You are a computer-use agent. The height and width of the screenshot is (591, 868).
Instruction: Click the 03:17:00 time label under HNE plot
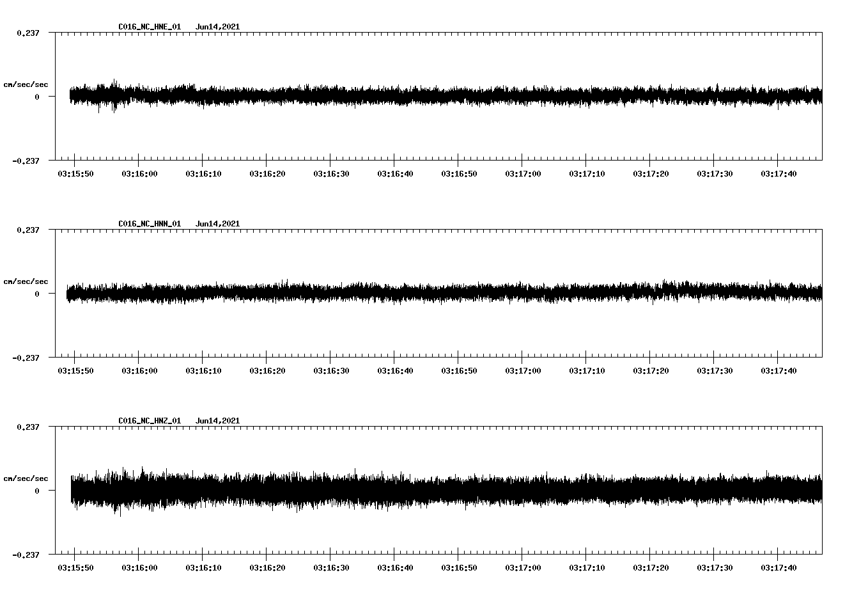(x=523, y=174)
